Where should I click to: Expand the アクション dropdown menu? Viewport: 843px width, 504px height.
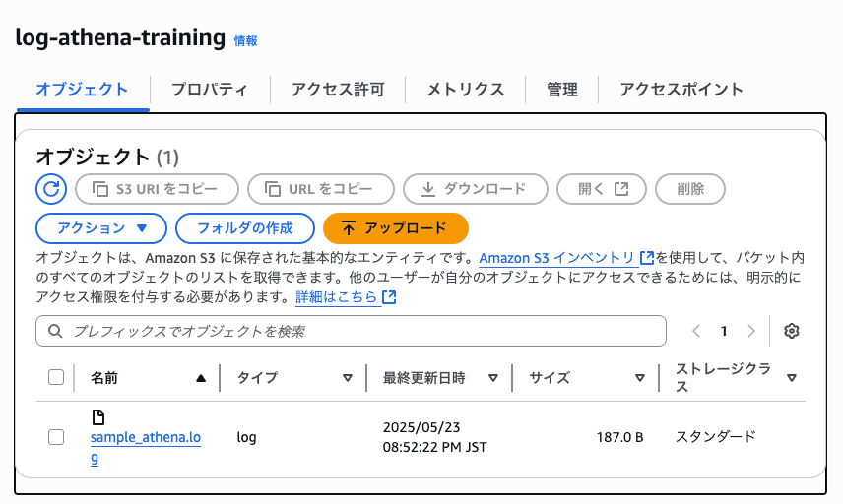click(x=101, y=228)
